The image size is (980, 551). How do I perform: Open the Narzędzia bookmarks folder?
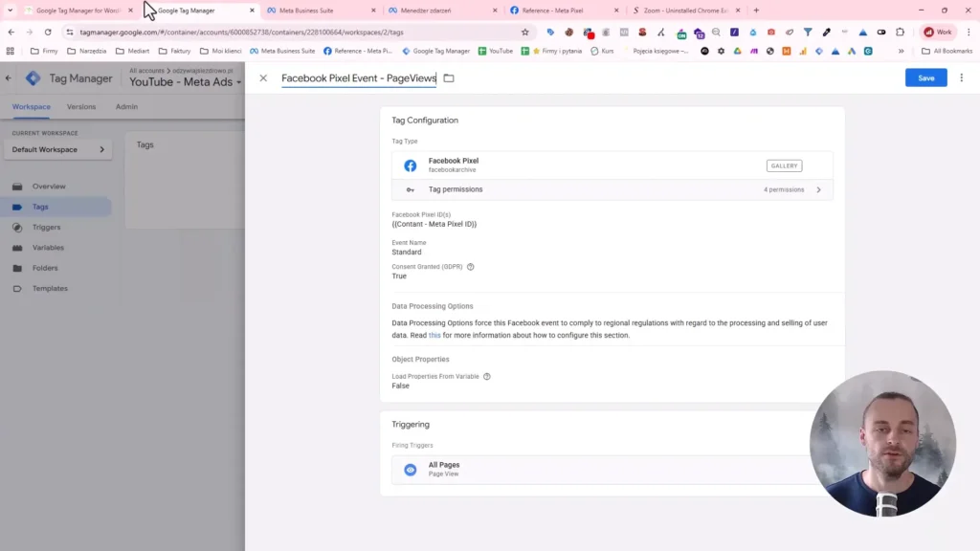[87, 52]
